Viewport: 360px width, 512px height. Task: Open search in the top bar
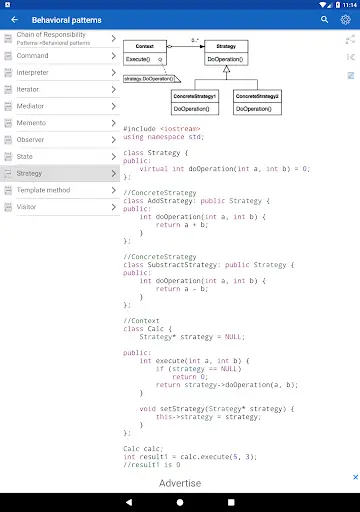324,20
